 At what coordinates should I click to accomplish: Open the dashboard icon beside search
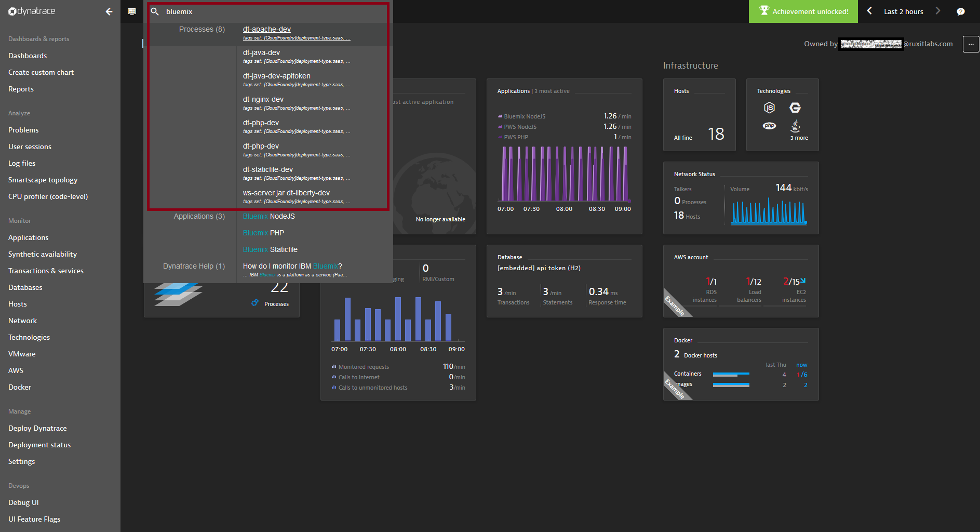132,11
